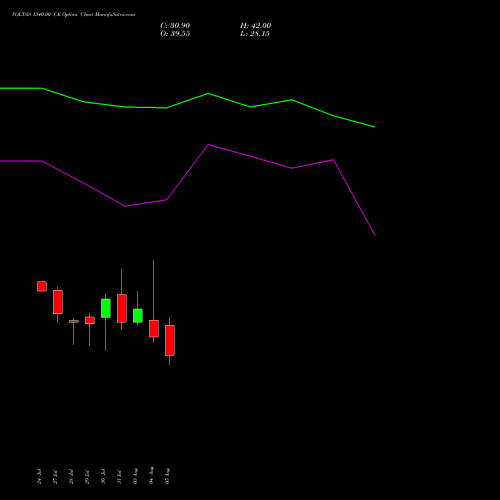Select the last red candle for 05 Aug
Image resolution: width=500 pixels, height=500 pixels.
170,340
